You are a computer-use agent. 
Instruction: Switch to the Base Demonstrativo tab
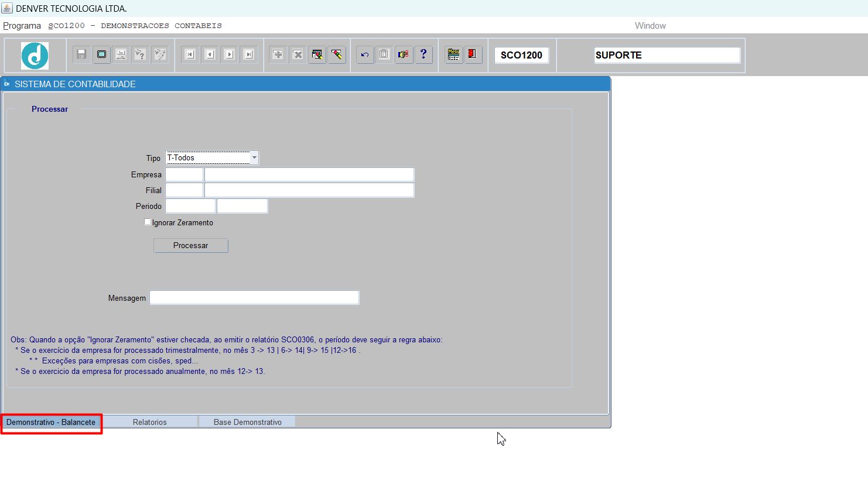tap(247, 422)
